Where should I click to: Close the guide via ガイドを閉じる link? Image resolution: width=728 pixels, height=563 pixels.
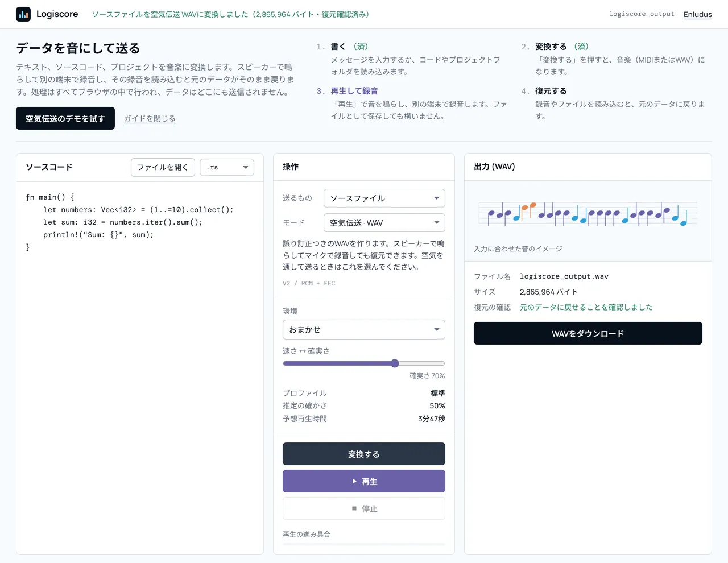(150, 118)
